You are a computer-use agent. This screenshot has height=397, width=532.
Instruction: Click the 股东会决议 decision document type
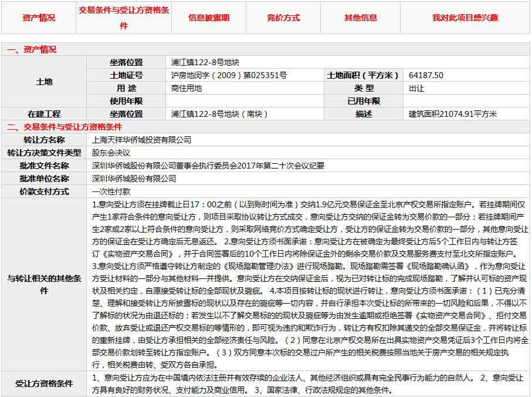pyautogui.click(x=111, y=153)
